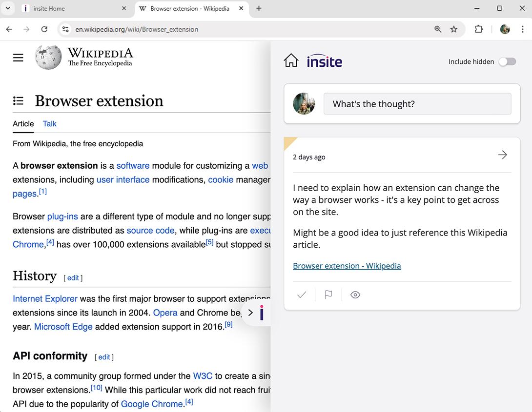This screenshot has height=412, width=532.
Task: Edit the API conformity section
Action: [x=104, y=357]
